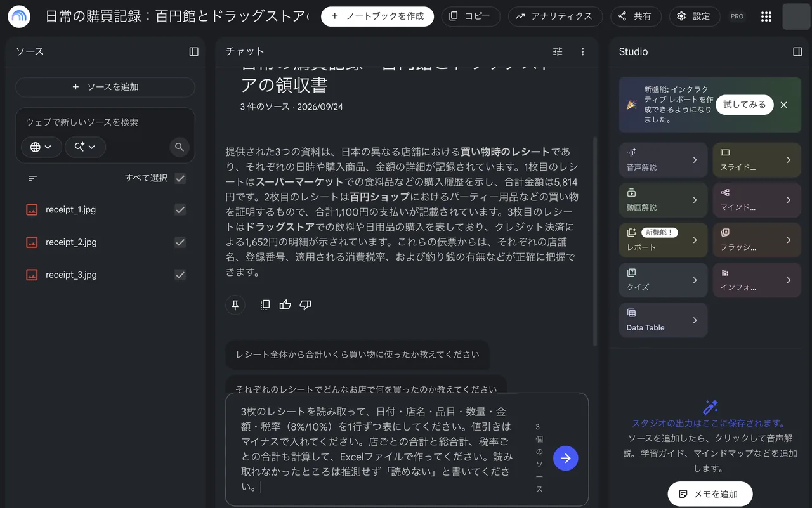Click the コピー button in the header
Image resolution: width=812 pixels, height=508 pixels.
pos(471,16)
